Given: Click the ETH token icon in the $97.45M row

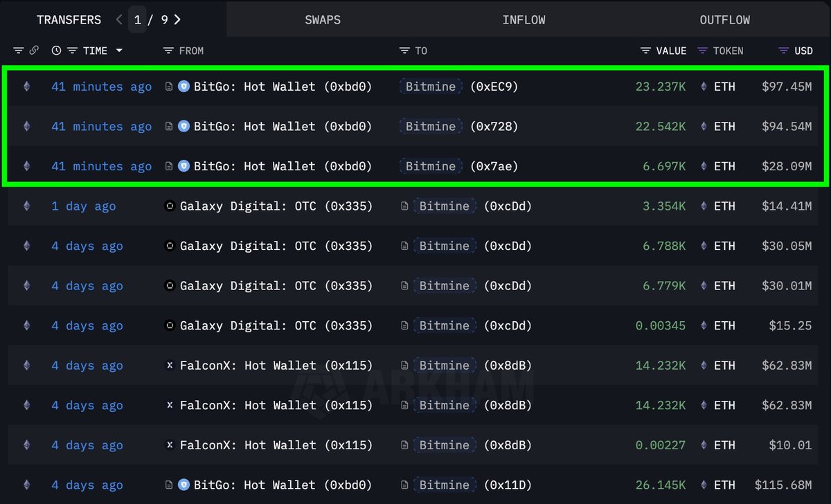Looking at the screenshot, I should 704,87.
